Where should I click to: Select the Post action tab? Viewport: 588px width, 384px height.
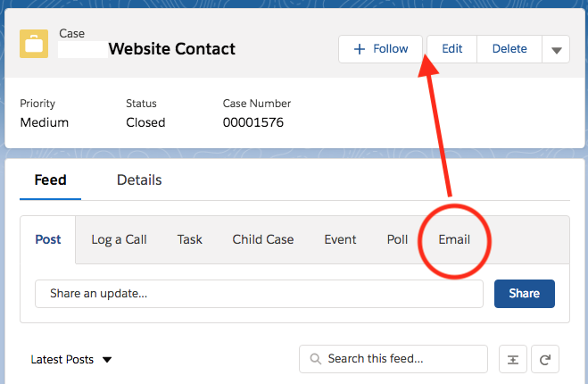pyautogui.click(x=48, y=239)
